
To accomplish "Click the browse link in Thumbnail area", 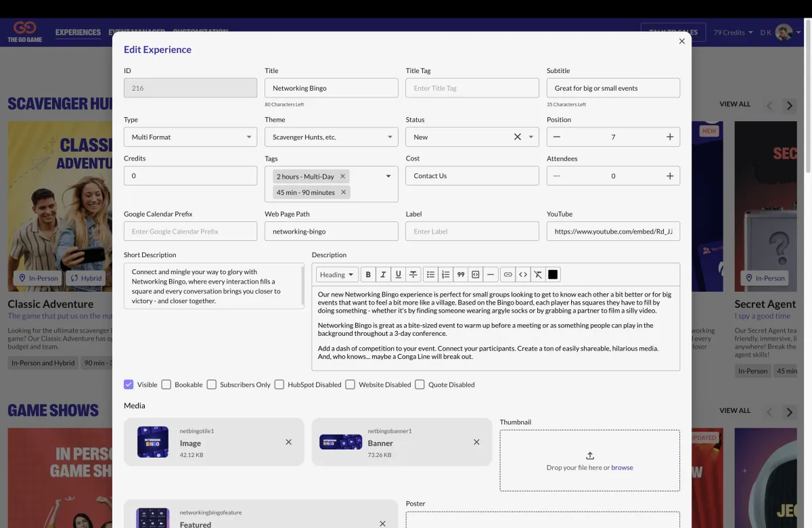I will coord(622,468).
